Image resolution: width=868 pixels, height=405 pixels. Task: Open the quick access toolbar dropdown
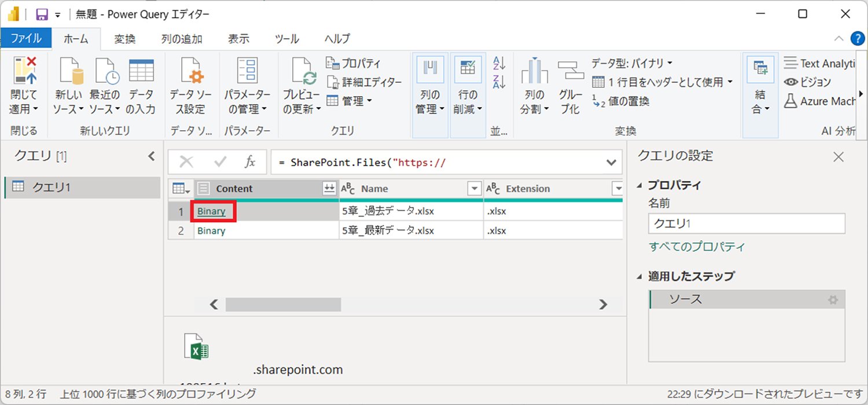click(57, 15)
